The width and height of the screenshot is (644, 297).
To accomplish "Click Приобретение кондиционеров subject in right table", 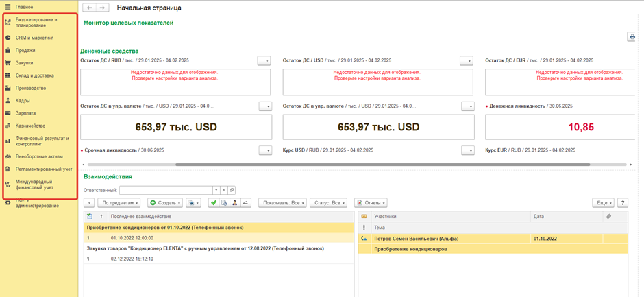I will pyautogui.click(x=410, y=249).
